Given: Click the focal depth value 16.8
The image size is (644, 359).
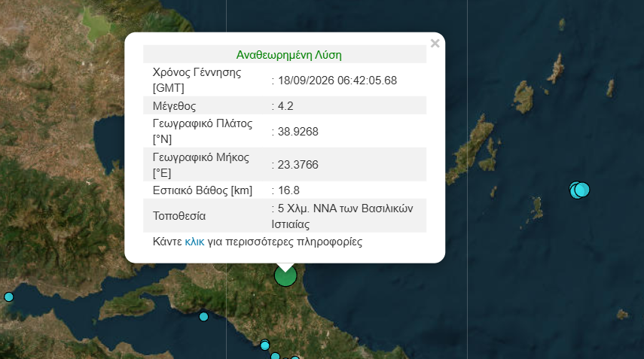Looking at the screenshot, I should (288, 190).
